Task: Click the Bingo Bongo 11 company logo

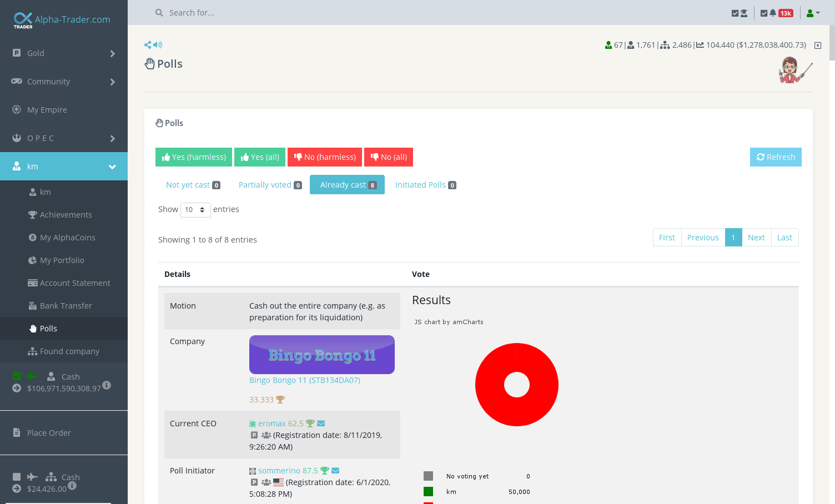Action: point(322,355)
